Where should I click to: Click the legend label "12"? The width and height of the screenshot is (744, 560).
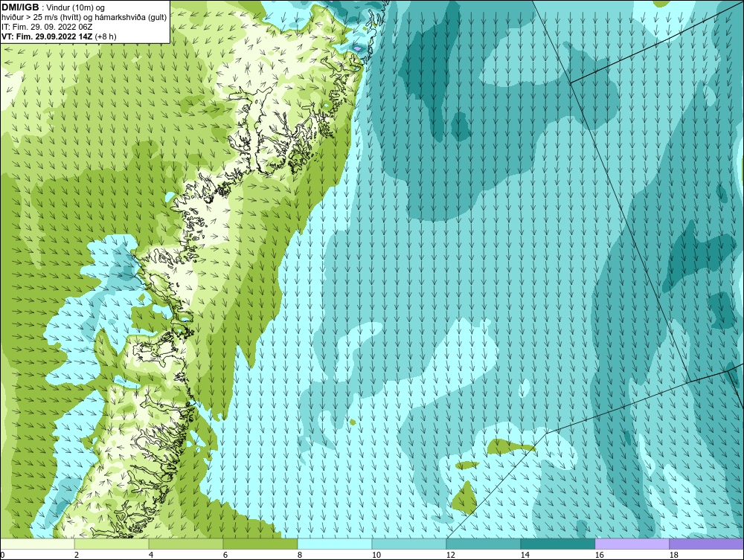tap(451, 555)
